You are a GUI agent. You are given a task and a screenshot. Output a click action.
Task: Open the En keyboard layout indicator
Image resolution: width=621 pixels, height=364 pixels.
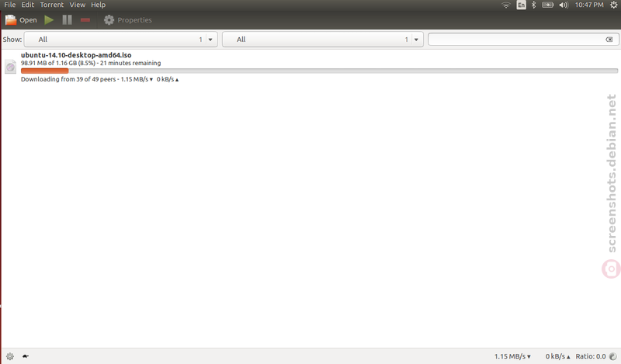click(521, 5)
